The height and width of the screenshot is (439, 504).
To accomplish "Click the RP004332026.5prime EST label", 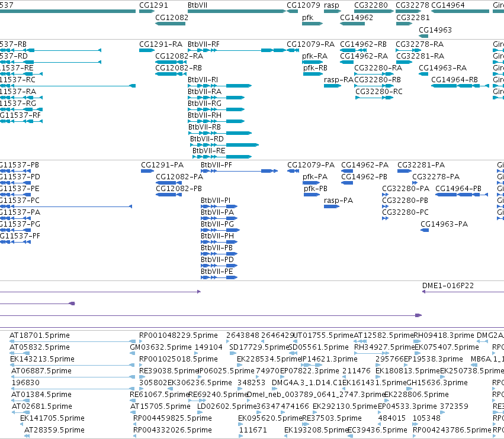I will click(172, 430).
